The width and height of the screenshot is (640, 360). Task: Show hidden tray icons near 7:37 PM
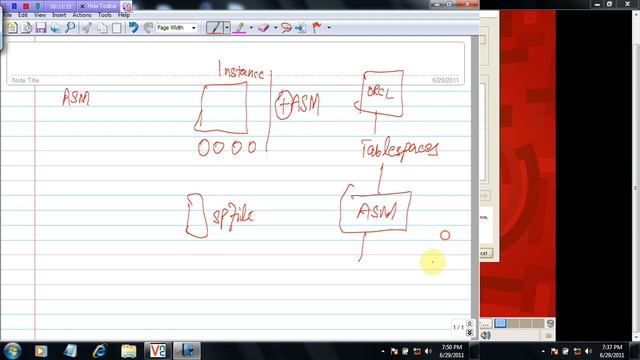click(x=543, y=351)
